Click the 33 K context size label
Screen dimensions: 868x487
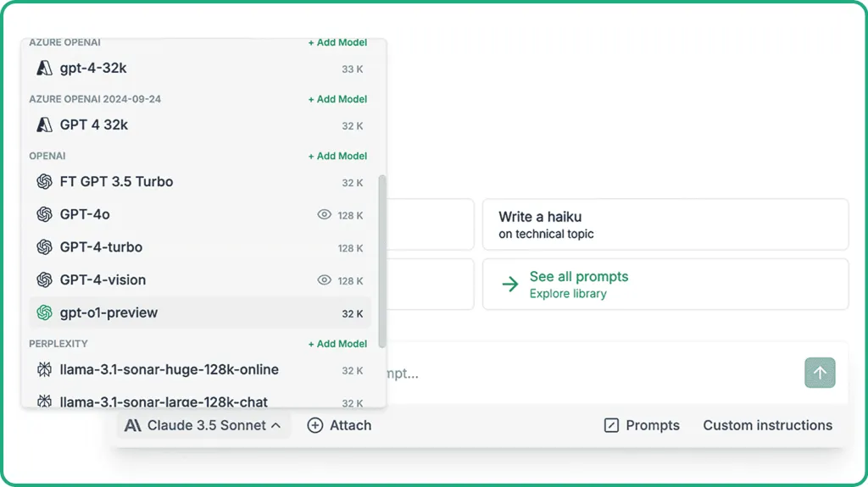pyautogui.click(x=352, y=69)
